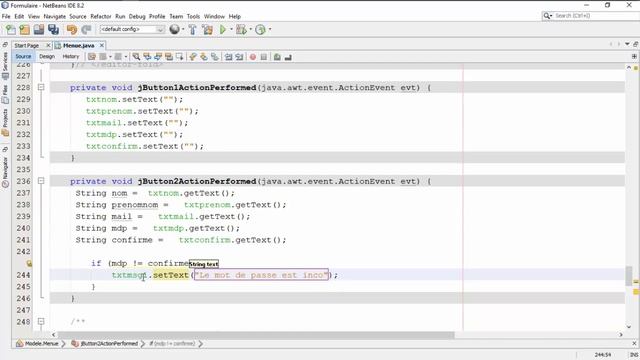Click the Find Next Occurrence icon
Viewport: 640px width, 360px height.
pos(158,57)
